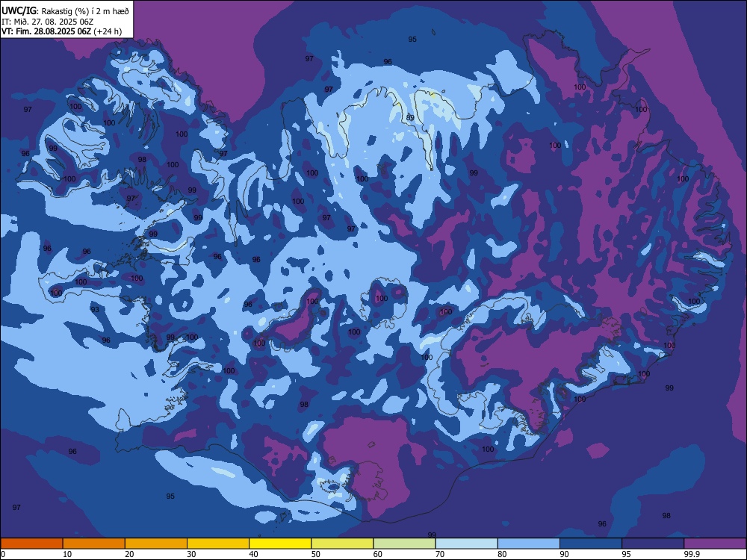Image resolution: width=747 pixels, height=560 pixels.
Task: Click the '60' legend scale label
Action: 378,554
